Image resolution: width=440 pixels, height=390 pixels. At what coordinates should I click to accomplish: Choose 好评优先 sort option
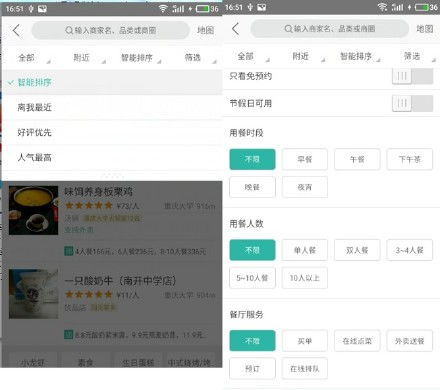(x=112, y=132)
